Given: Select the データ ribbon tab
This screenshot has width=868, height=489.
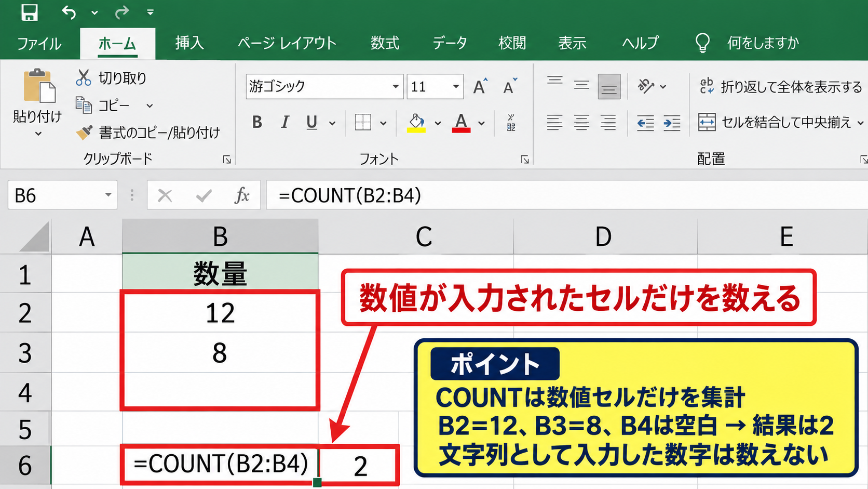Looking at the screenshot, I should [450, 43].
